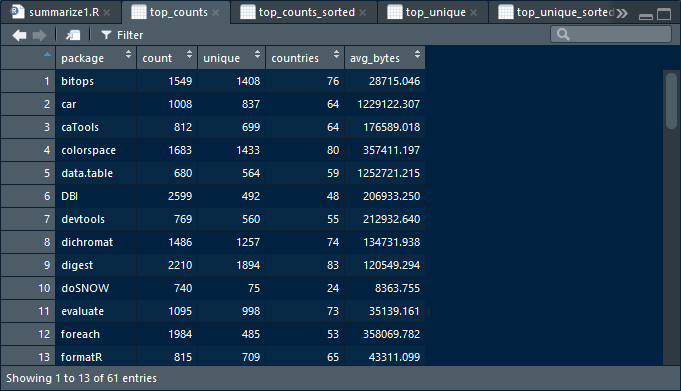Click the 'Showing 1 to 13 of 61 entries' status
Viewport: 681px width, 391px height.
81,378
